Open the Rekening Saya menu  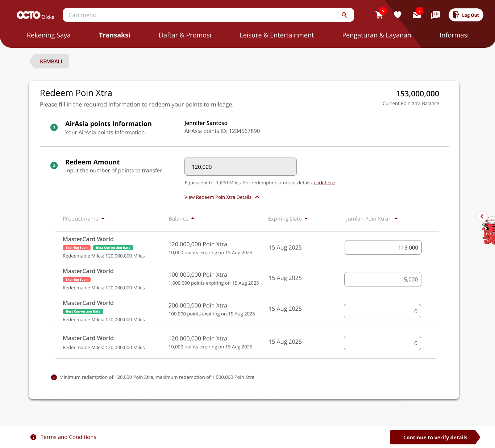pyautogui.click(x=49, y=35)
